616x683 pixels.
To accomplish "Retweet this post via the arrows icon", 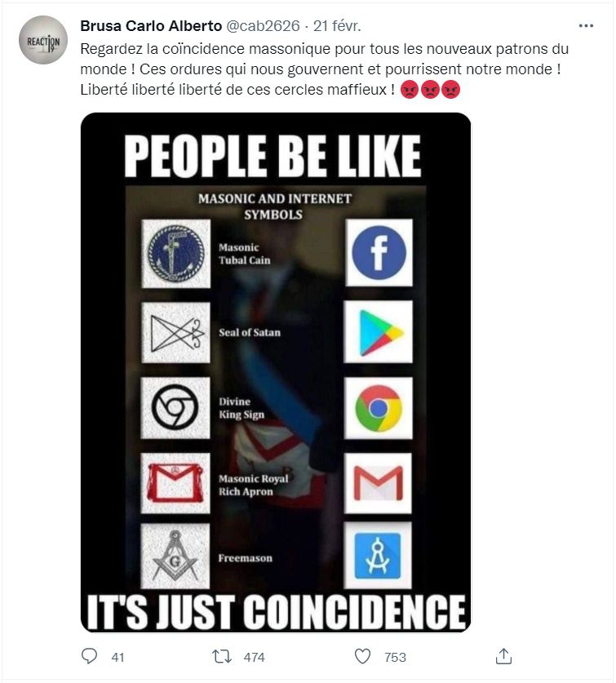I will [x=222, y=656].
